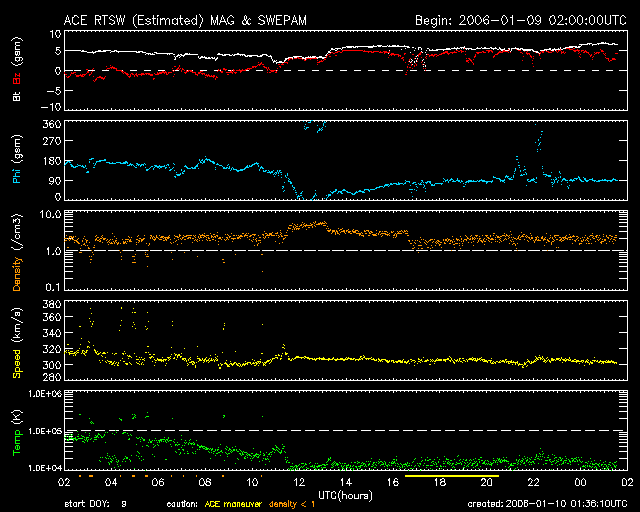
Task: Click the 12 hour tick label
Action: point(297,483)
